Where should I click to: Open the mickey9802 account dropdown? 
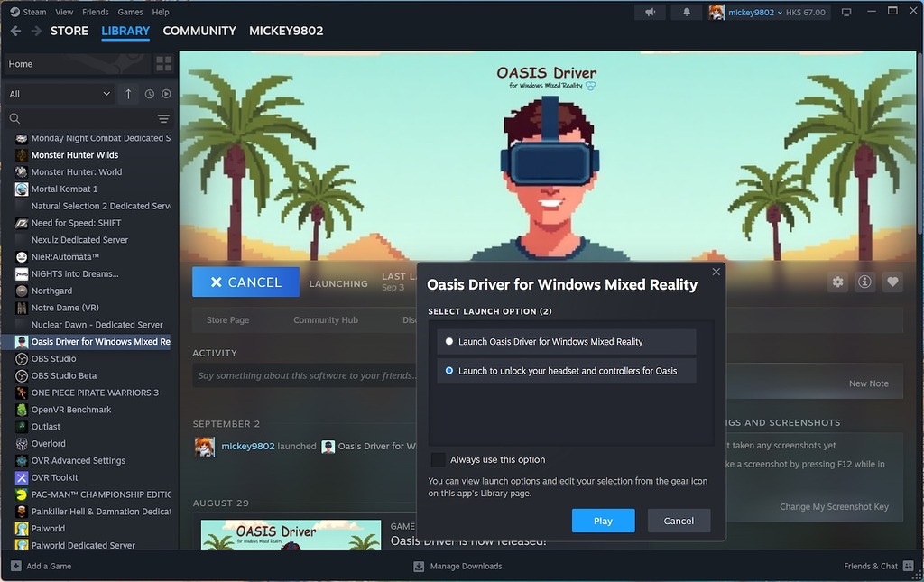754,13
